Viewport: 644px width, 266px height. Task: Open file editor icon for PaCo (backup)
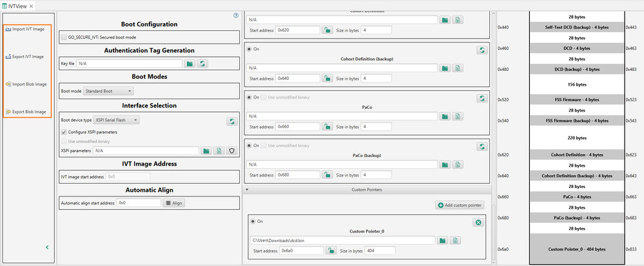coord(458,165)
